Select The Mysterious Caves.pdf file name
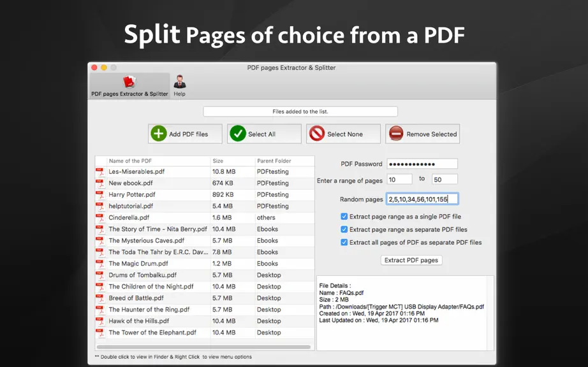Image resolution: width=588 pixels, height=367 pixels. pos(147,240)
